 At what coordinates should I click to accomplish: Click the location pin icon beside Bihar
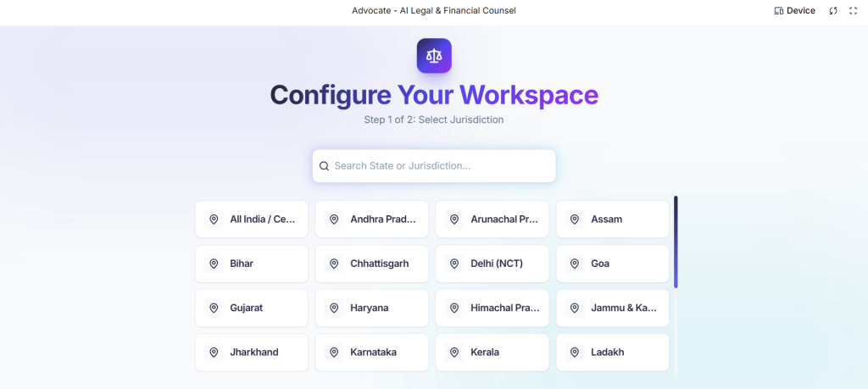click(214, 264)
